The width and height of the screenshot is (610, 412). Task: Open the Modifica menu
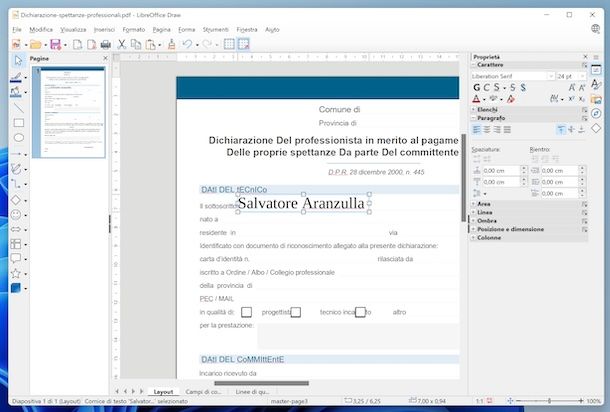coord(41,30)
